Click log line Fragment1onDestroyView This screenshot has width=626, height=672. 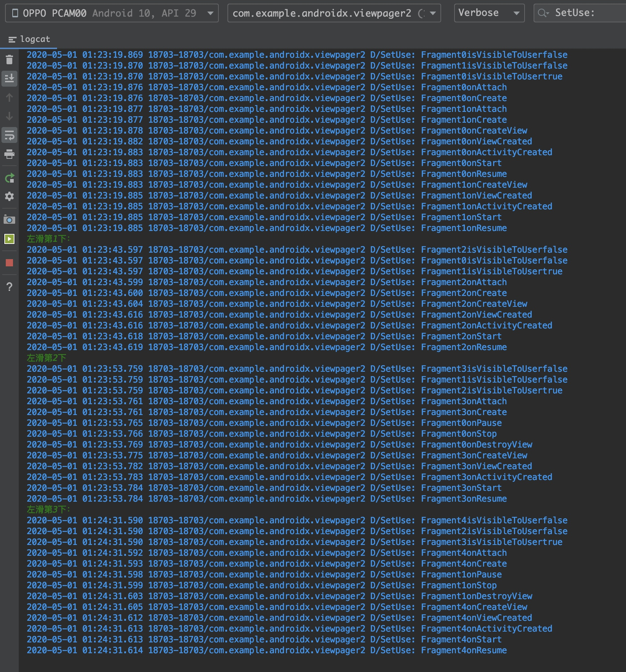[x=279, y=596]
